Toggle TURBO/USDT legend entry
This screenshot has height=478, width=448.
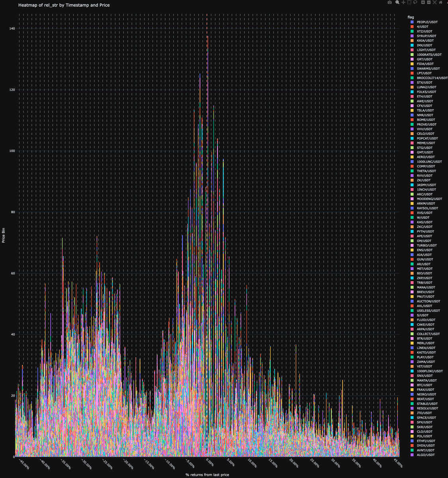pyautogui.click(x=423, y=245)
